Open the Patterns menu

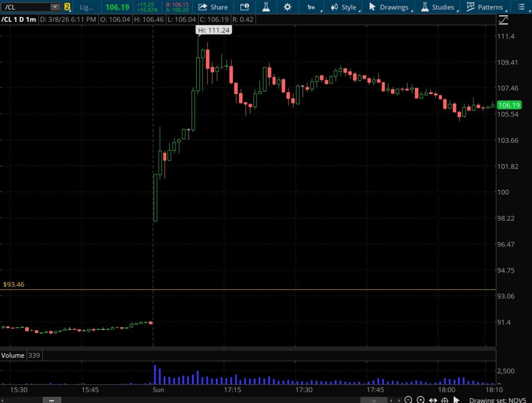pyautogui.click(x=485, y=7)
